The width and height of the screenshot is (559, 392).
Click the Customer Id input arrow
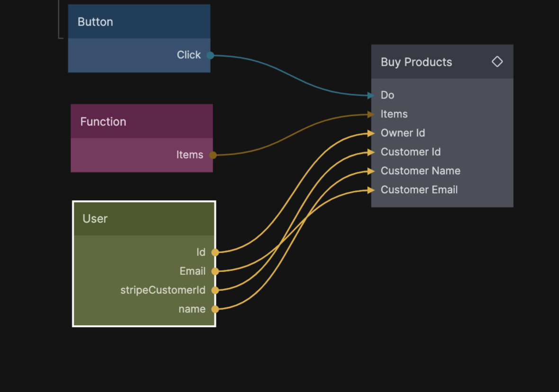coord(371,152)
